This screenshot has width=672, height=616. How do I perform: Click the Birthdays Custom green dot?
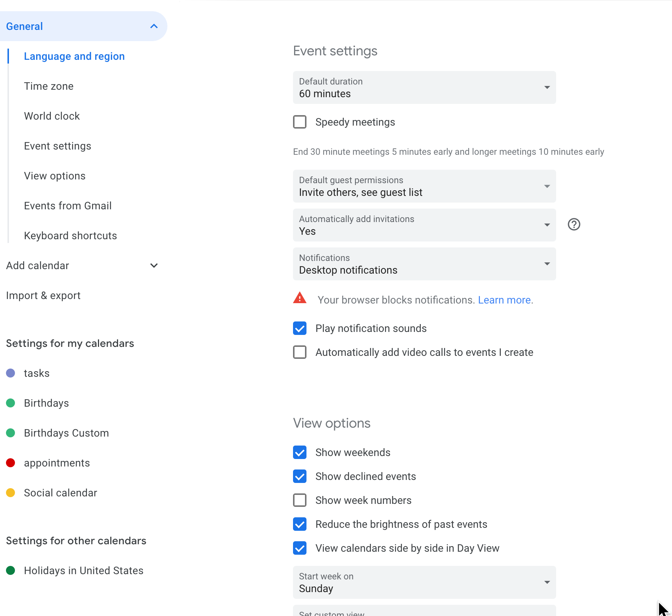pos(11,433)
